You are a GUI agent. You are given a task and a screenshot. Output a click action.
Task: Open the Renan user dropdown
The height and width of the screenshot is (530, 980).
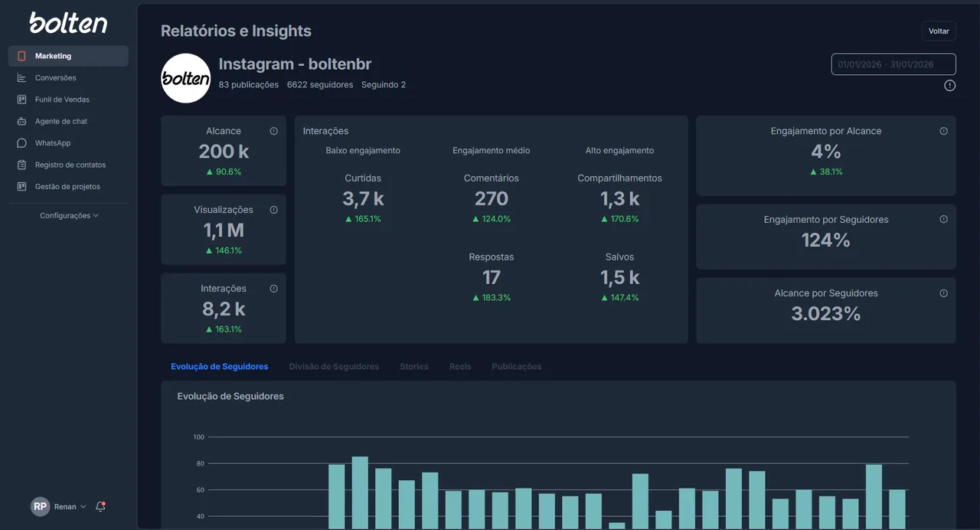coord(70,506)
